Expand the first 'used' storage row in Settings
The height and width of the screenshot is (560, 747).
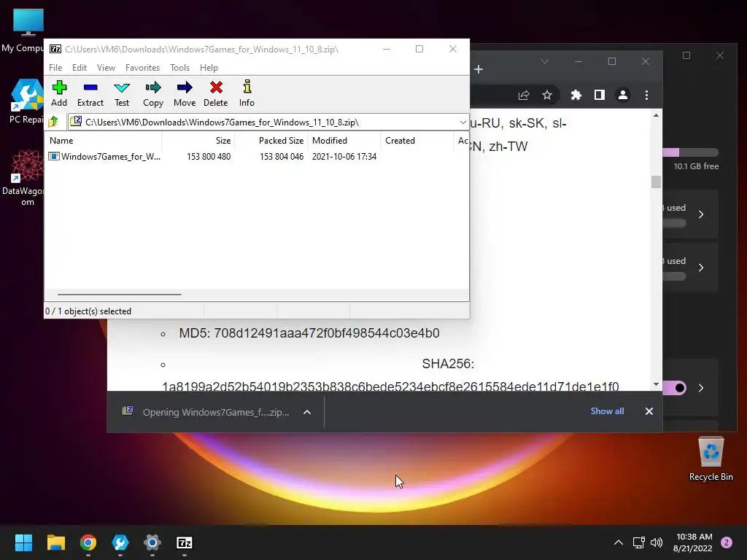click(x=701, y=214)
